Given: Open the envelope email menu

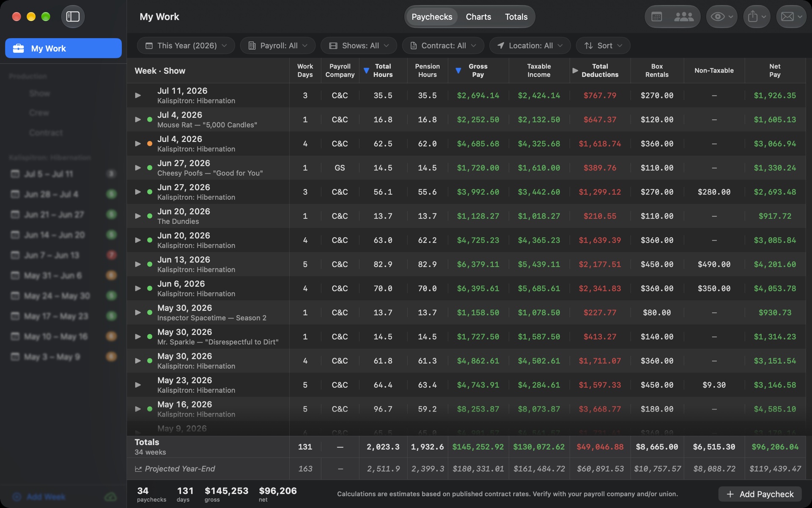Looking at the screenshot, I should tap(791, 17).
